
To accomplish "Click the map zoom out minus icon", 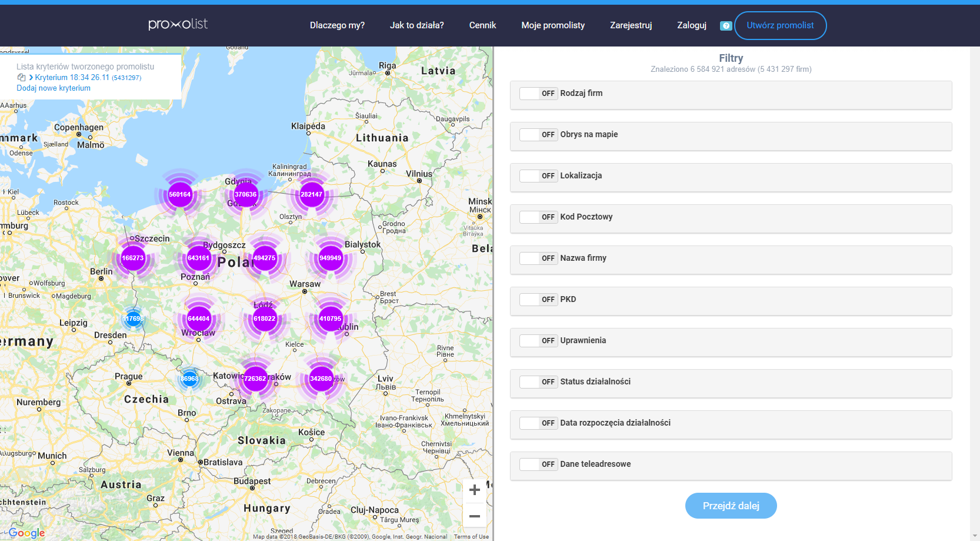I will pos(474,516).
